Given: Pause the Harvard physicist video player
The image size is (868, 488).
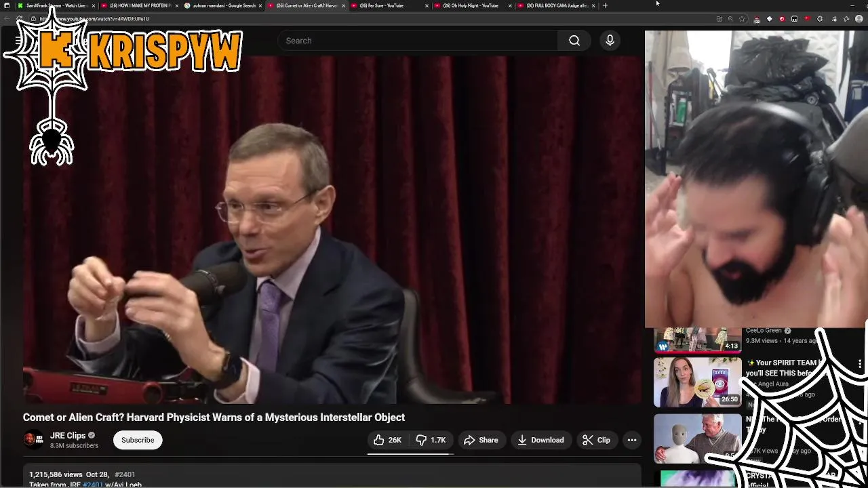Looking at the screenshot, I should tap(332, 230).
